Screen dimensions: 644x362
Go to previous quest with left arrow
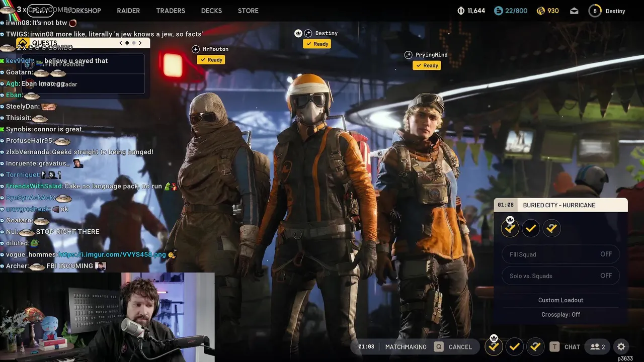pos(120,43)
